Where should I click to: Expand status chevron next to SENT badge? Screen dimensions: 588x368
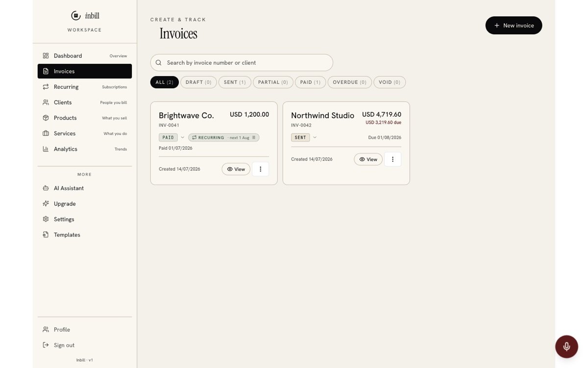tap(315, 138)
